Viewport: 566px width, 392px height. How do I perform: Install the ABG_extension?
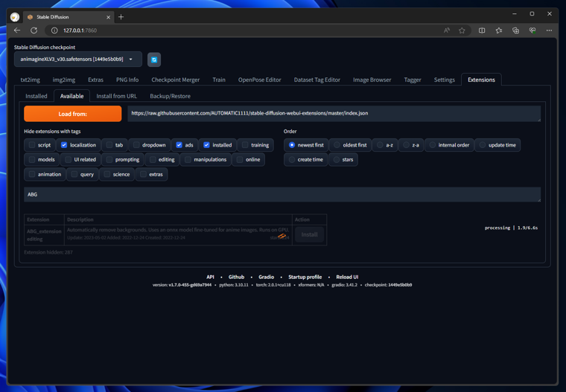point(309,234)
